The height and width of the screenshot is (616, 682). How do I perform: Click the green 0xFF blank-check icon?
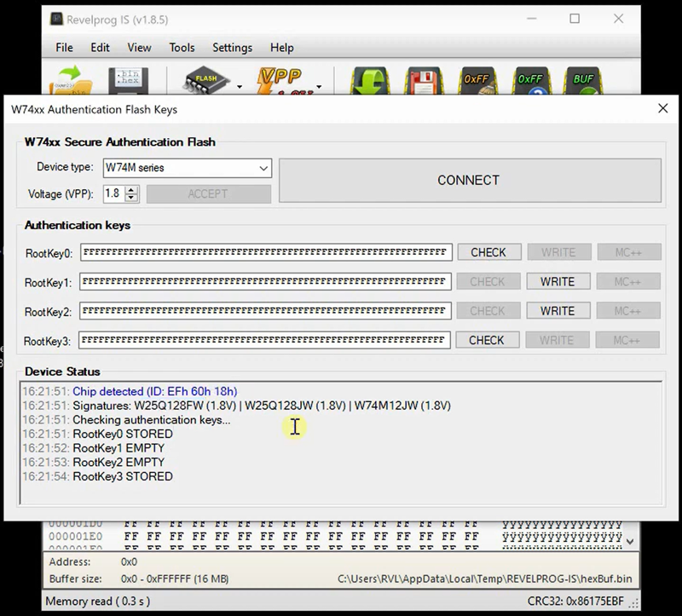coord(530,81)
